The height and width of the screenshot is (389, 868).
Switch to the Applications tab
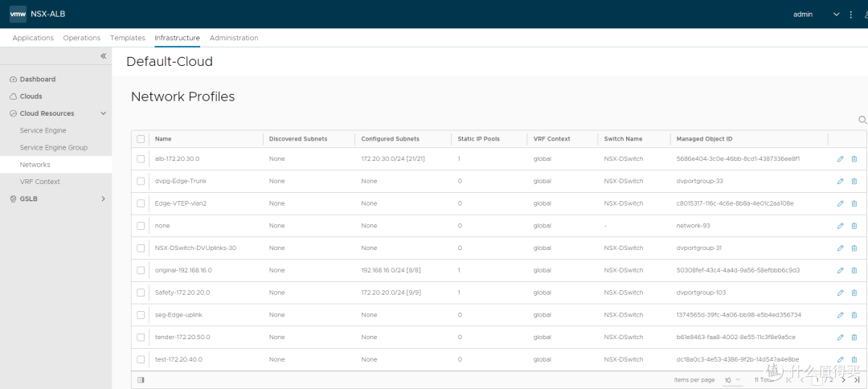pos(33,38)
